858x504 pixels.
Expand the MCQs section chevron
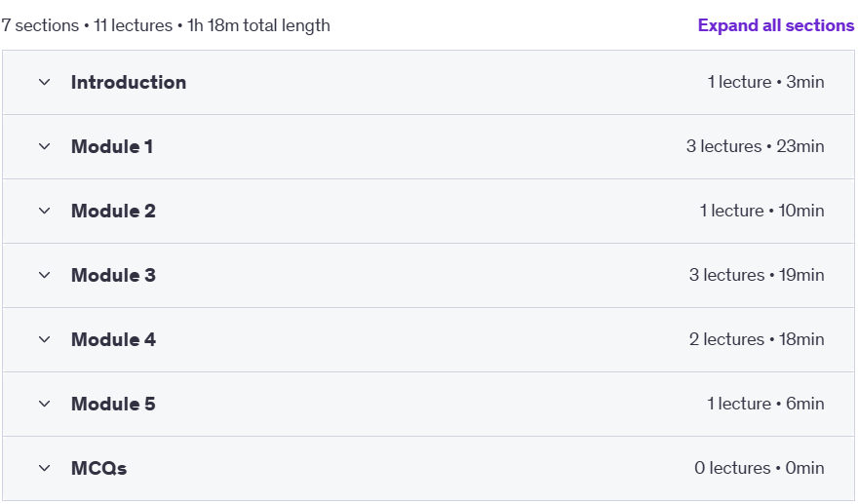44,468
